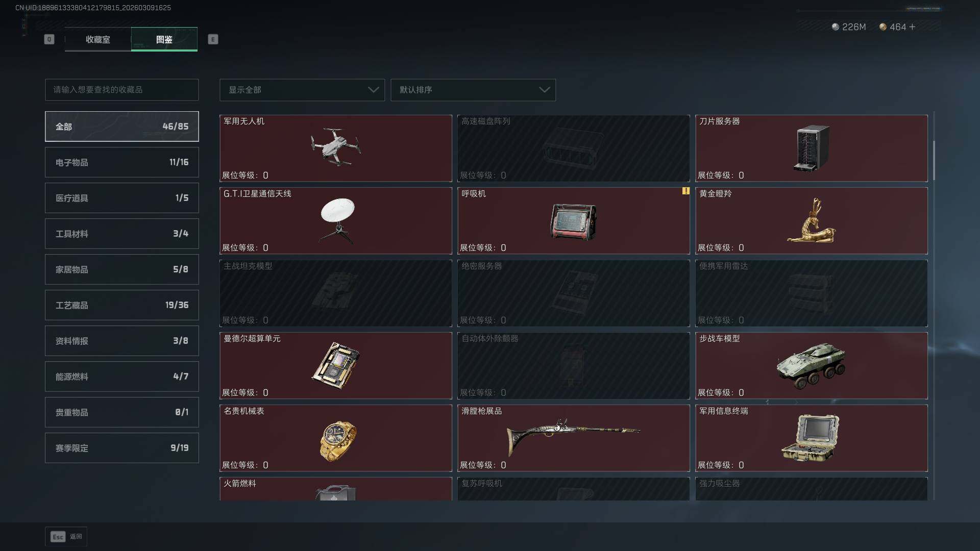The height and width of the screenshot is (551, 980).
Task: Open the 滑膛枪展品 musket icon
Action: tap(573, 438)
